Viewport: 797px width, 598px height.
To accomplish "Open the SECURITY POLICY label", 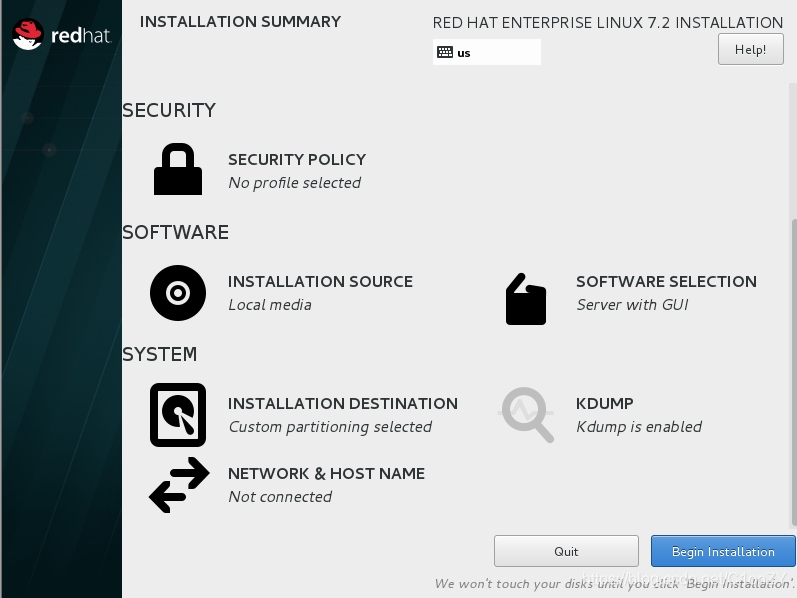I will (297, 160).
